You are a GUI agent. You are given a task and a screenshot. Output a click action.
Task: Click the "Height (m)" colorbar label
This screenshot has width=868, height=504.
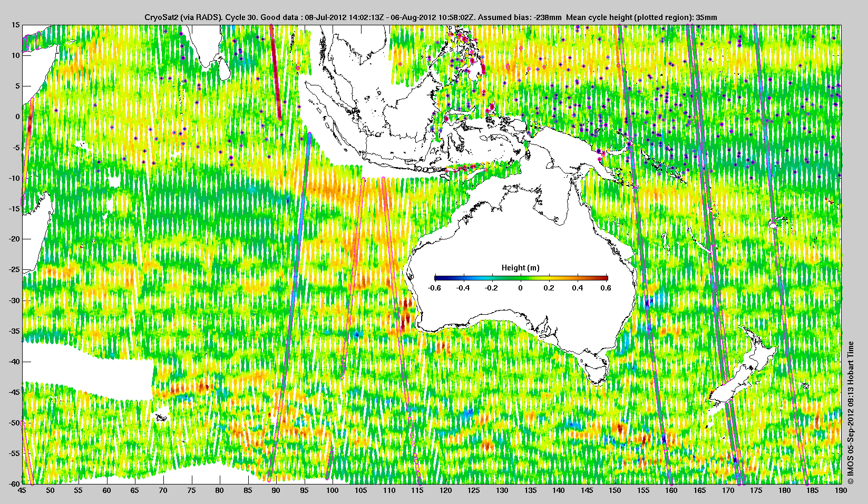tap(521, 268)
